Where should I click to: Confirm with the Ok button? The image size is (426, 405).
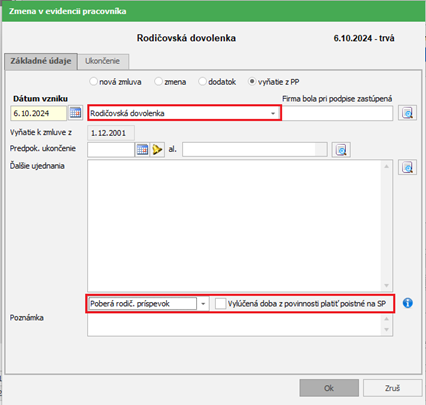(x=329, y=388)
